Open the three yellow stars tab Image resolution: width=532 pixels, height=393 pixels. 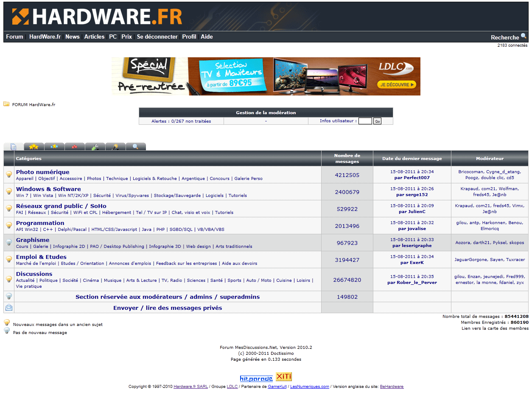(x=34, y=146)
